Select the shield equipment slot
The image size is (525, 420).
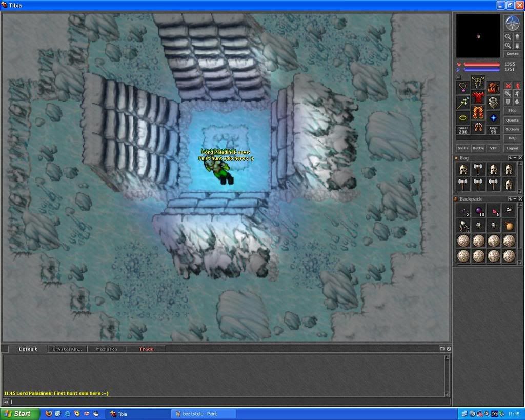coord(493,103)
